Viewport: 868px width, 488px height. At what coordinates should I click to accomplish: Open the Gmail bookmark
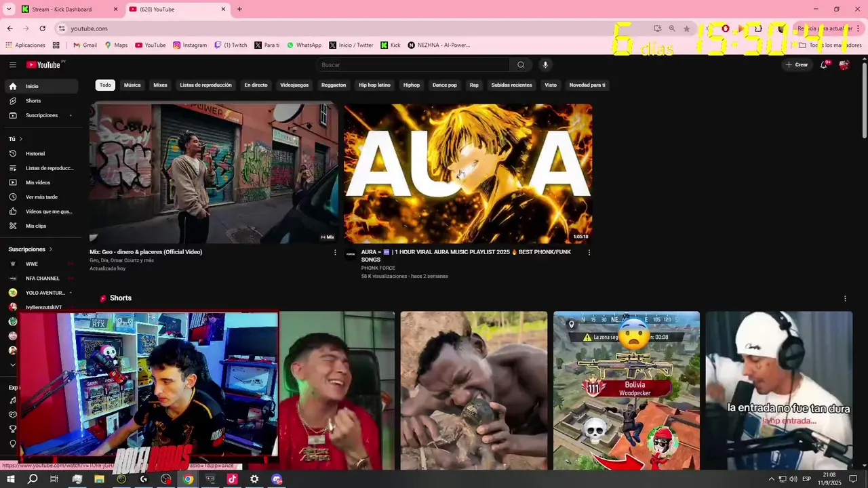85,45
